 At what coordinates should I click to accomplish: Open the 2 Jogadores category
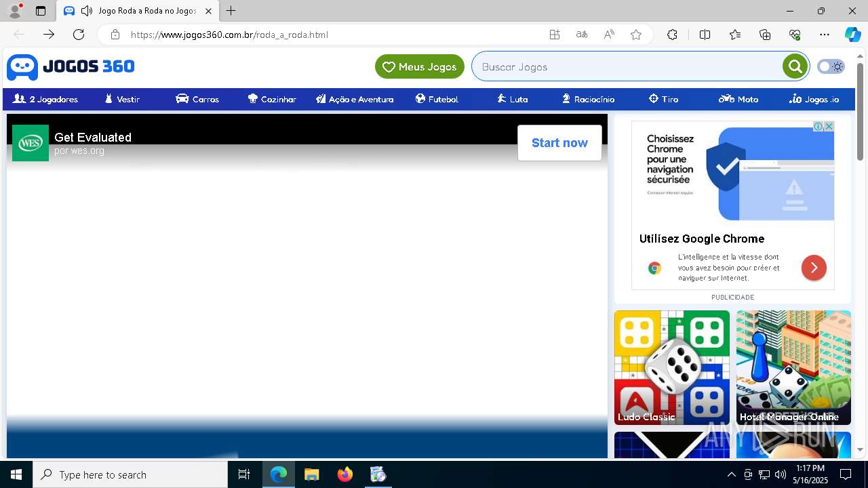(x=45, y=99)
